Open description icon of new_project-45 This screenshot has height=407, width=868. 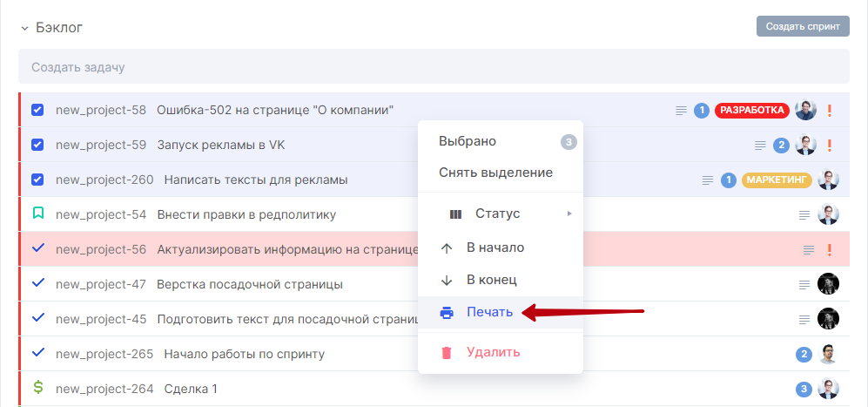point(804,319)
